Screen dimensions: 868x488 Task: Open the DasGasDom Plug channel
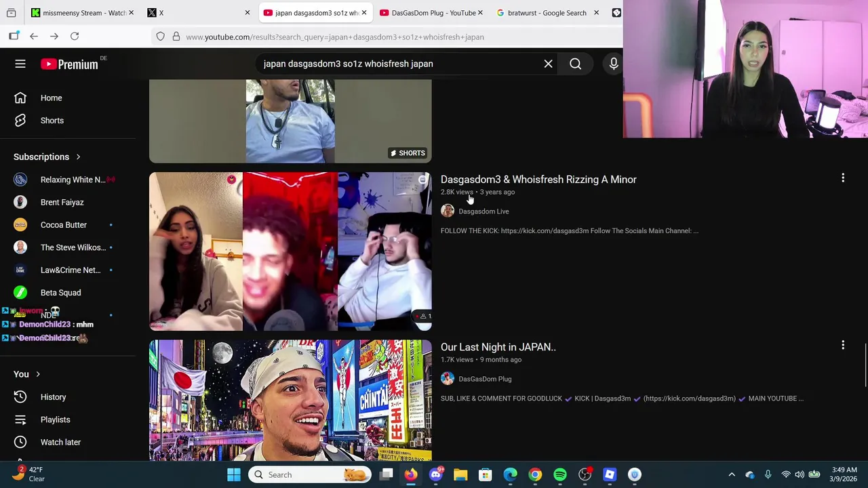coord(485,379)
